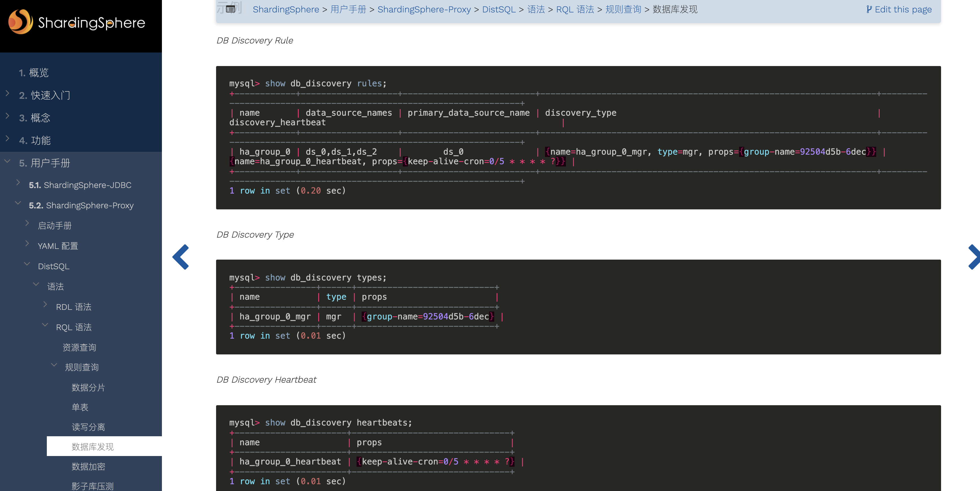Viewport: 980px width, 491px height.
Task: Click the Edit this page branch icon
Action: click(x=869, y=9)
